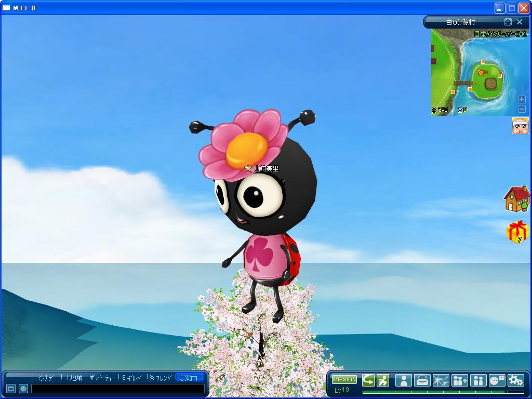Open the single-person character profile icon

click(403, 380)
